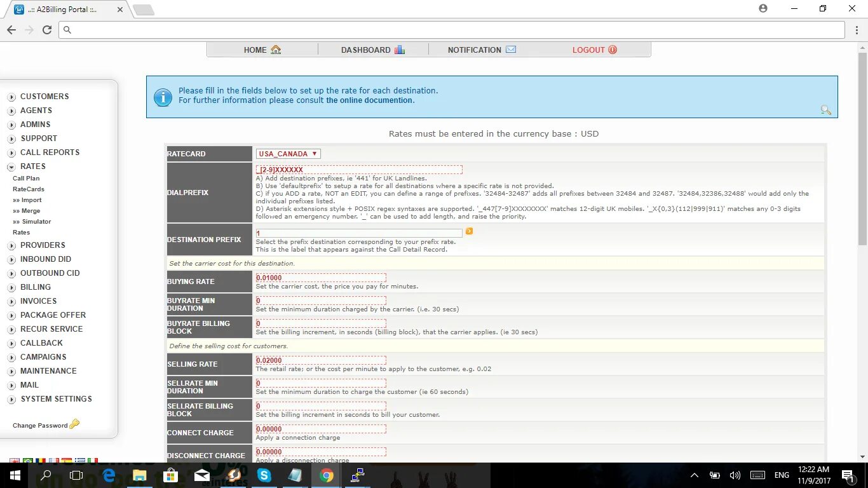Viewport: 868px width, 488px height.
Task: Click the DESTINATION PREFIX input field
Action: (359, 233)
